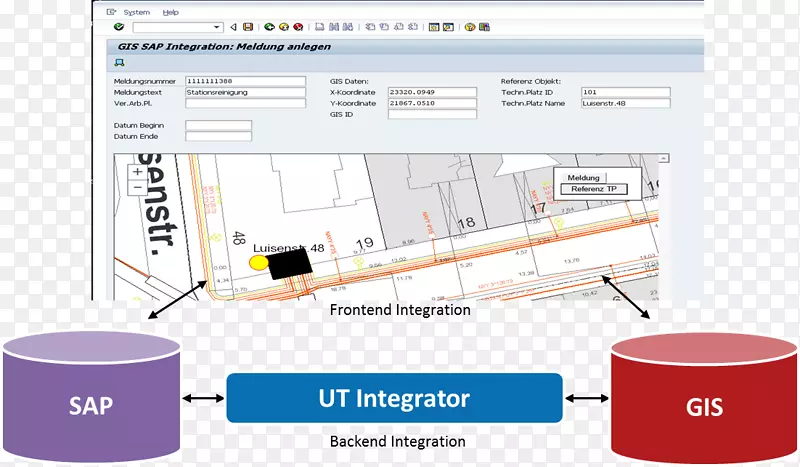Zoom out the map with minus button
This screenshot has width=800, height=467.
(x=137, y=187)
